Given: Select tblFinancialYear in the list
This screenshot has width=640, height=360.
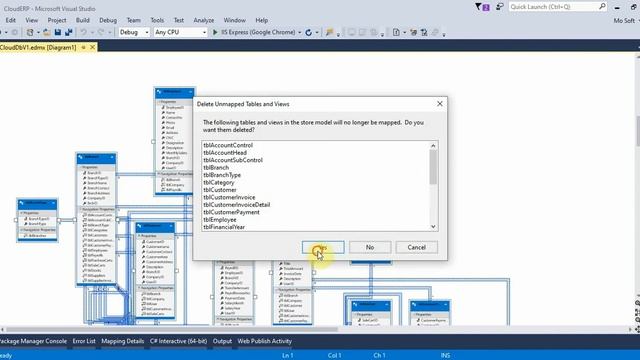Looking at the screenshot, I should [224, 227].
